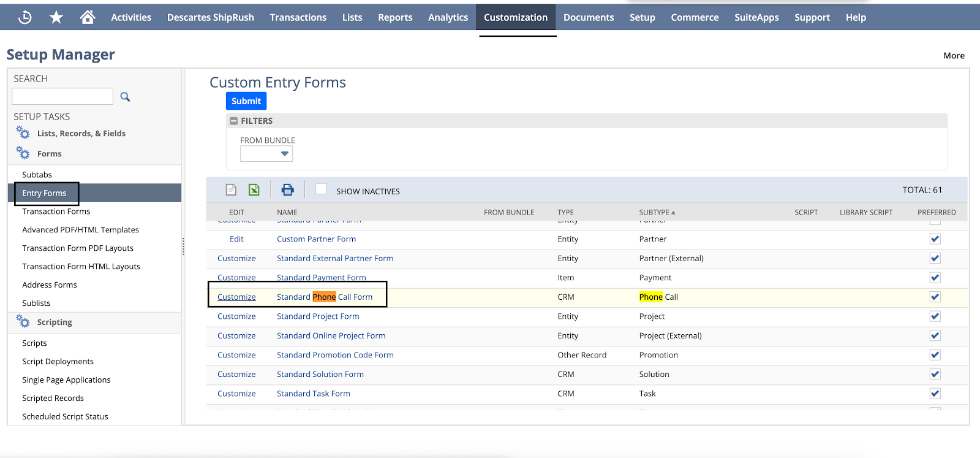Click Customize for Standard Task Form
980x458 pixels.
pyautogui.click(x=236, y=394)
